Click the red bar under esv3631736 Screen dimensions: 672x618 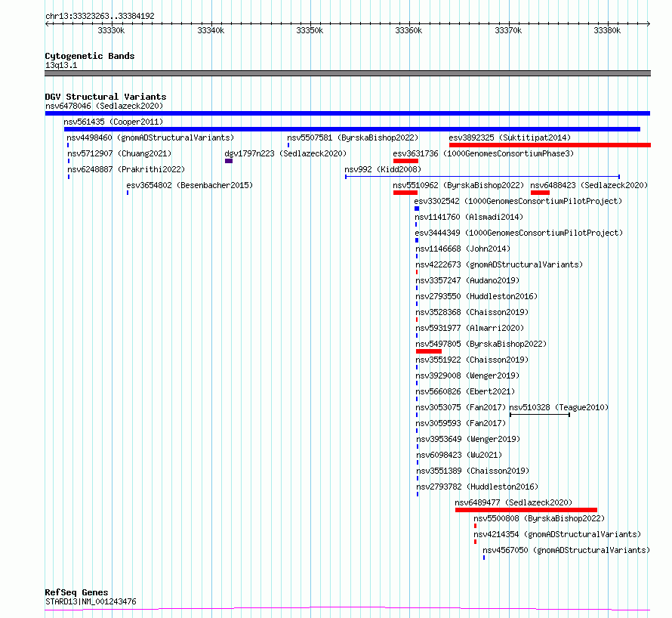406,161
